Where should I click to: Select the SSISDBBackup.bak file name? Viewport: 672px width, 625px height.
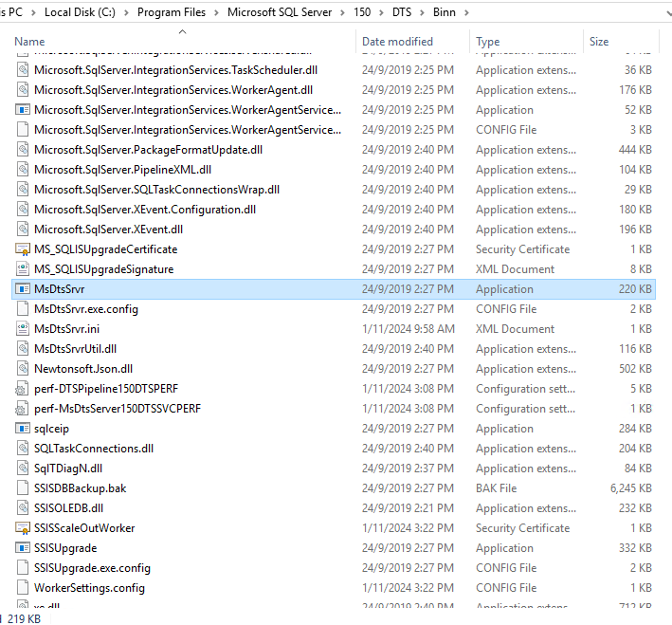click(81, 488)
